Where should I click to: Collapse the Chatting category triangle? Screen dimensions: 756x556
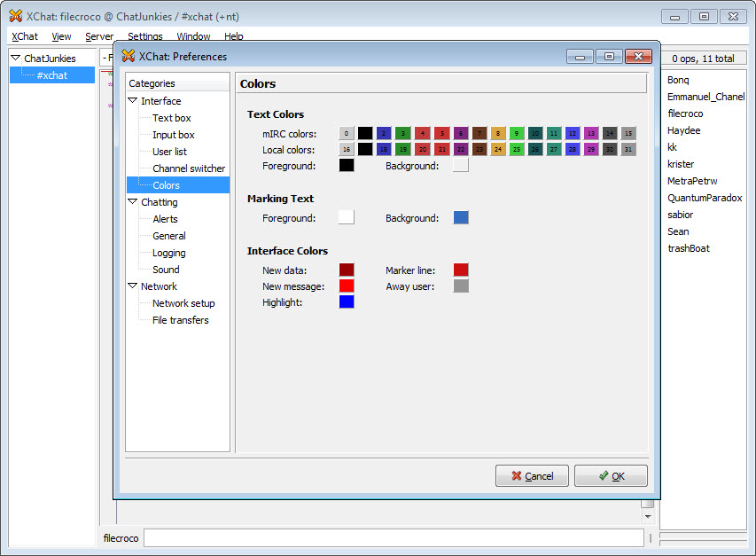click(133, 201)
